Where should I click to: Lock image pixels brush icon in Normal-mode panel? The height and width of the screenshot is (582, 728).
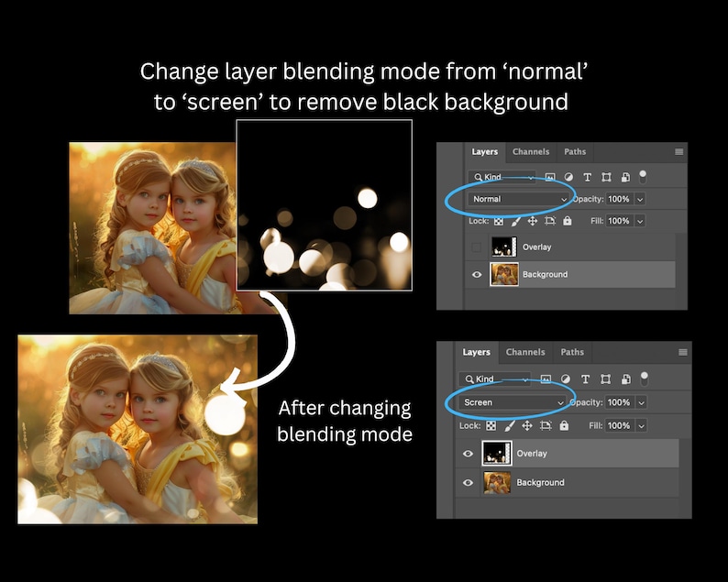coord(515,222)
